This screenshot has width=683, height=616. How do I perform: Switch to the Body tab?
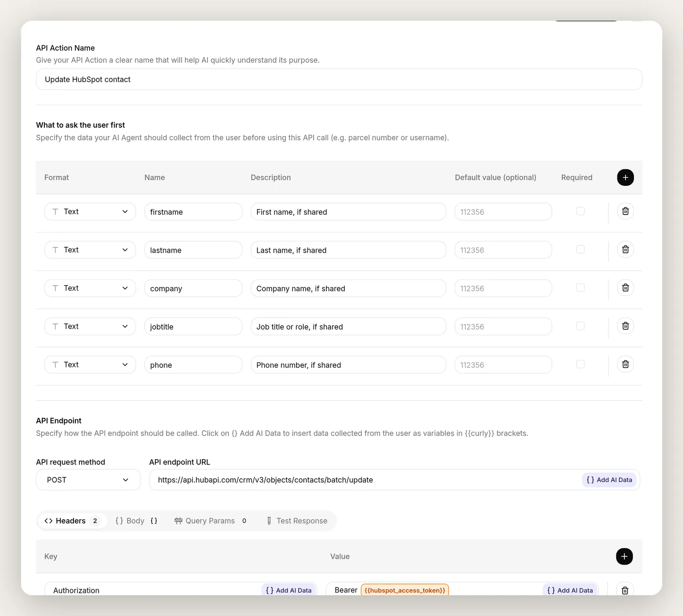(x=136, y=521)
